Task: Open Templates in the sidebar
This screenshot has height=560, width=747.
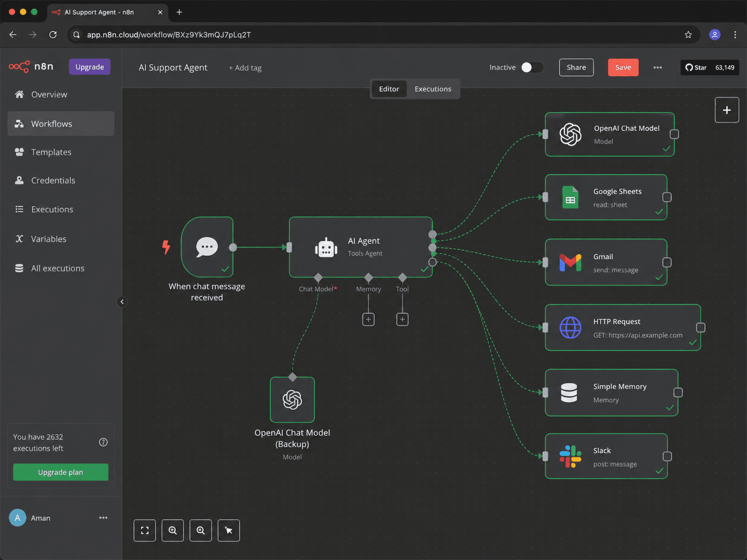Action: pos(61,152)
